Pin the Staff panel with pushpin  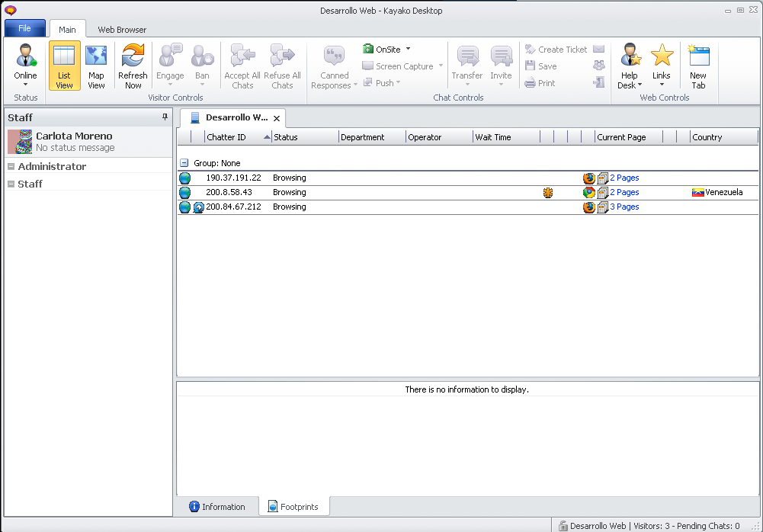[165, 117]
